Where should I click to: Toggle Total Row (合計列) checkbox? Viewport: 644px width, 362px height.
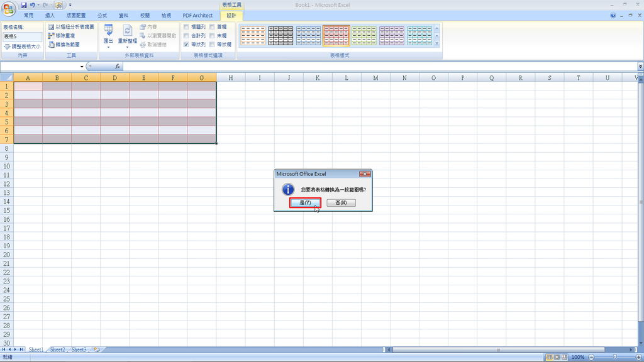[186, 36]
